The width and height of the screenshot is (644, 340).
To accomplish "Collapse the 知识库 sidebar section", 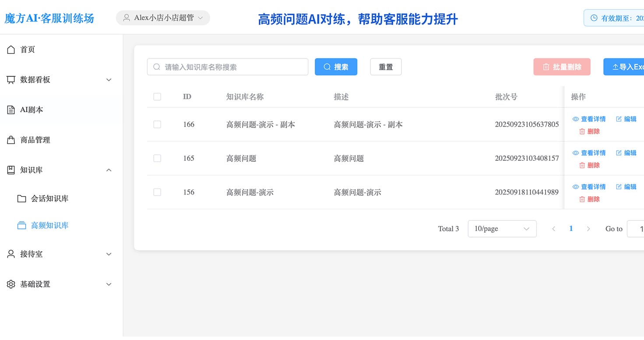I will click(x=109, y=170).
